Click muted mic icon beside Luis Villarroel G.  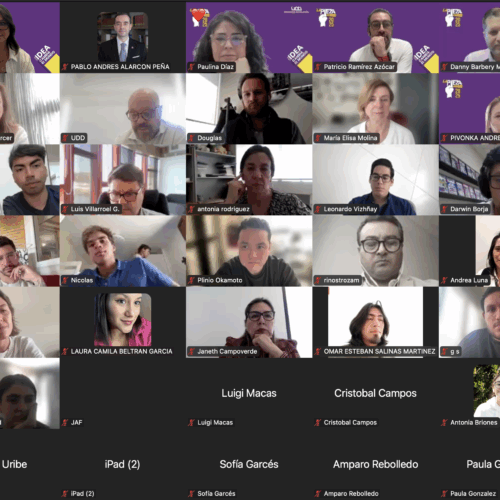(65, 209)
